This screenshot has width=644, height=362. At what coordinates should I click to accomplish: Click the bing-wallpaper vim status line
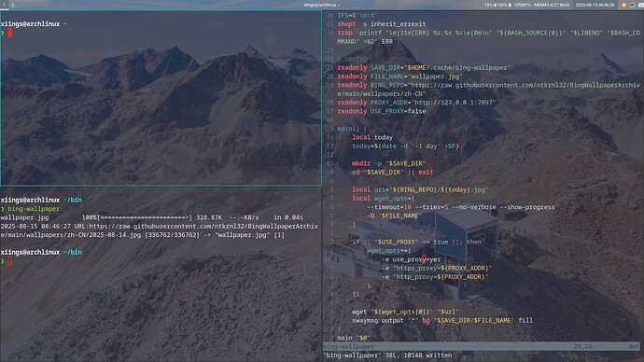tap(482, 346)
